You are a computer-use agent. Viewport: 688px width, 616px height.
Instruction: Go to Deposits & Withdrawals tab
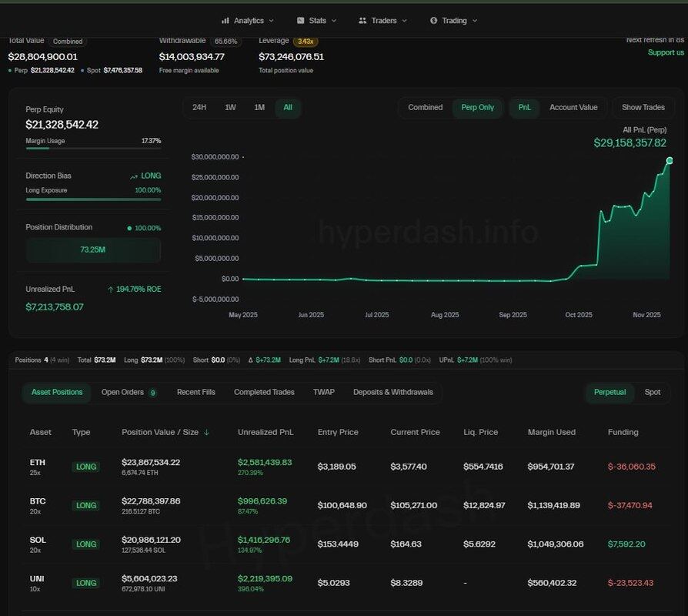[x=392, y=393]
